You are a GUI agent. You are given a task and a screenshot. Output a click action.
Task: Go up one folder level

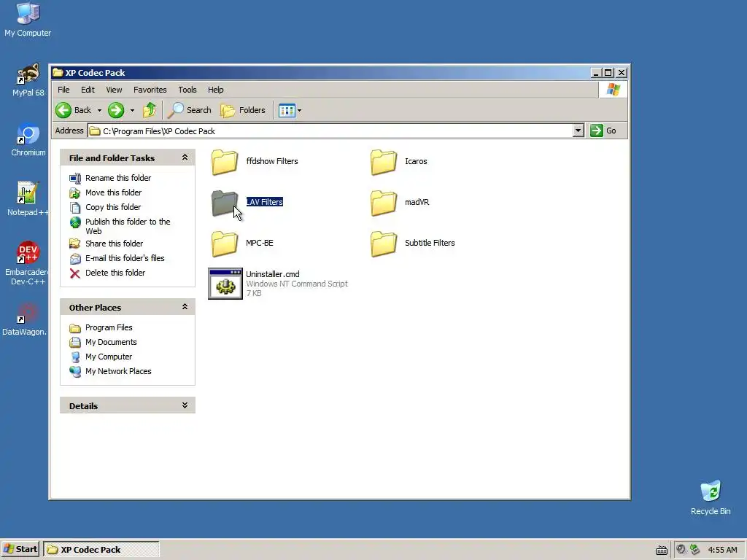[x=150, y=111]
